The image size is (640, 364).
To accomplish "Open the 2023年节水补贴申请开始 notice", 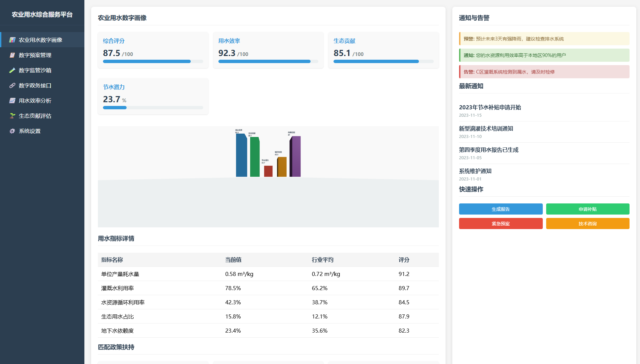I will tap(490, 107).
